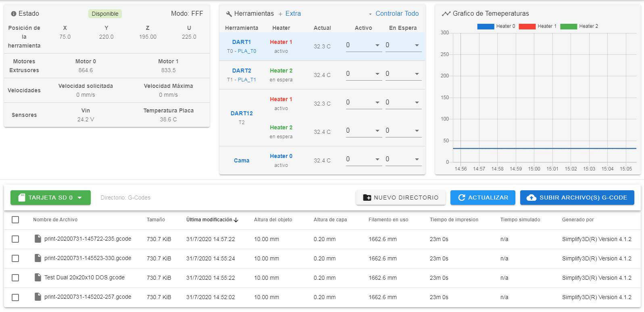Check the box for print-20200731-145202-257.gcode
Screen dimensions: 644x312
(15, 297)
